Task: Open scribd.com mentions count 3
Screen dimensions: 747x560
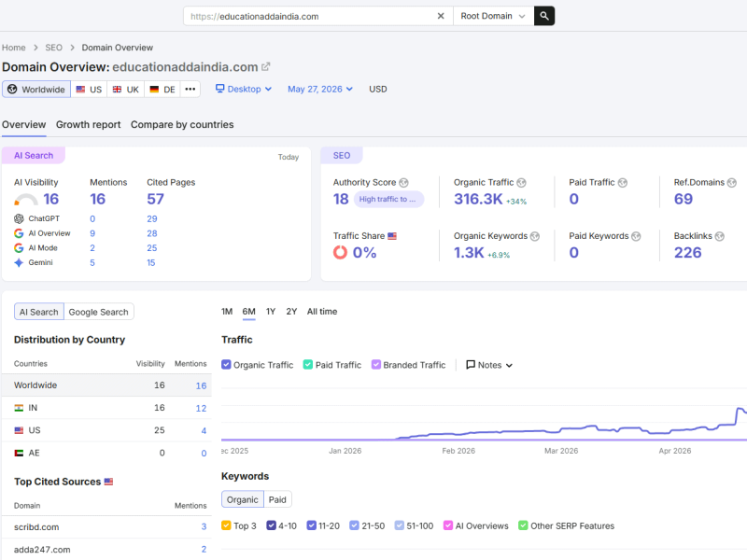Action: click(204, 526)
